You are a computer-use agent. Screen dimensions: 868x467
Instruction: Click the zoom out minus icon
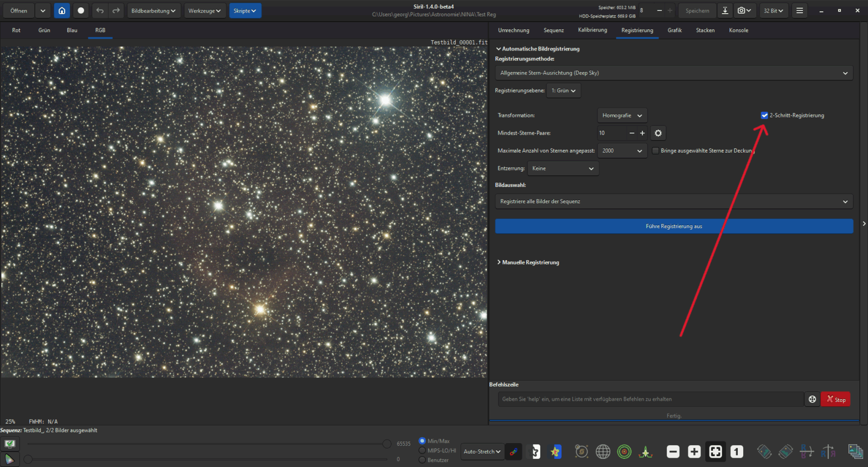point(673,451)
